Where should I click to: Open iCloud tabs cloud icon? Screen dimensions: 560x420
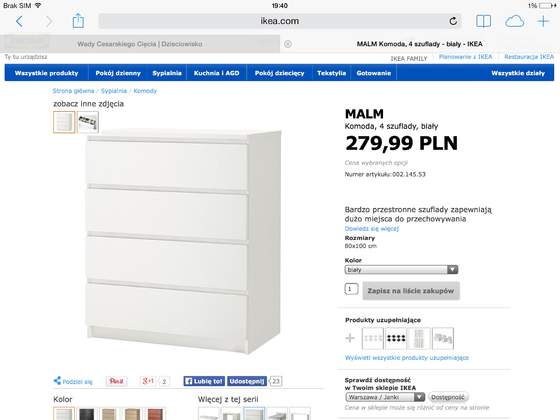coord(514,21)
